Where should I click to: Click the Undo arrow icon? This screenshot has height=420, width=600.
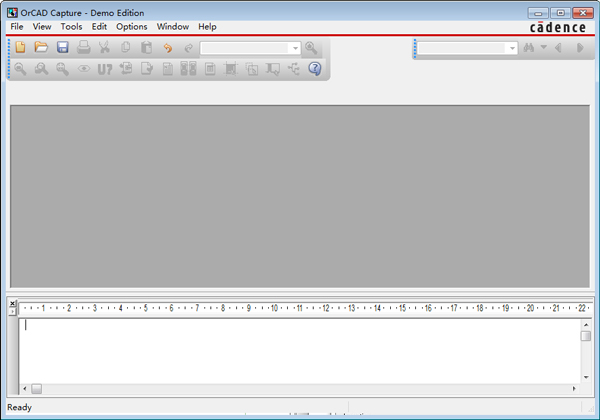coord(167,48)
